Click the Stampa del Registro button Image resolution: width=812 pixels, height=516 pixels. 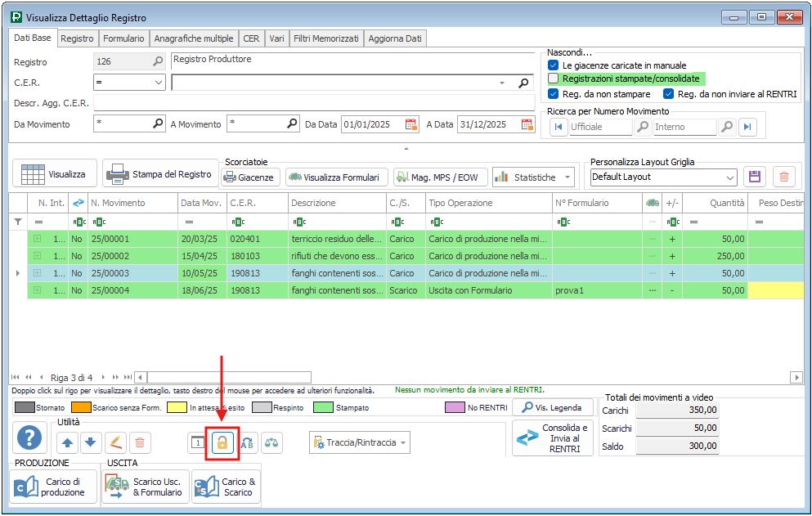click(x=160, y=174)
